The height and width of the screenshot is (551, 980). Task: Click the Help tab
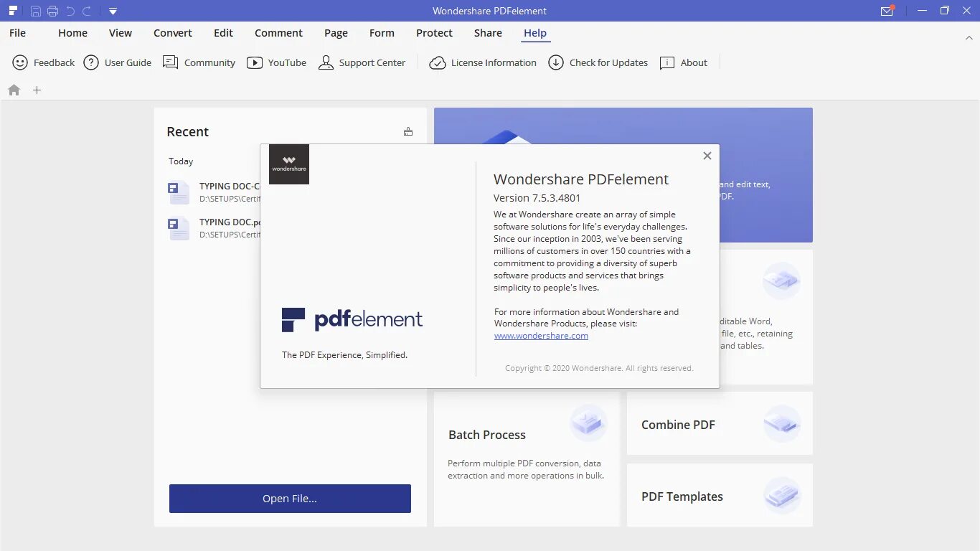[x=535, y=33]
